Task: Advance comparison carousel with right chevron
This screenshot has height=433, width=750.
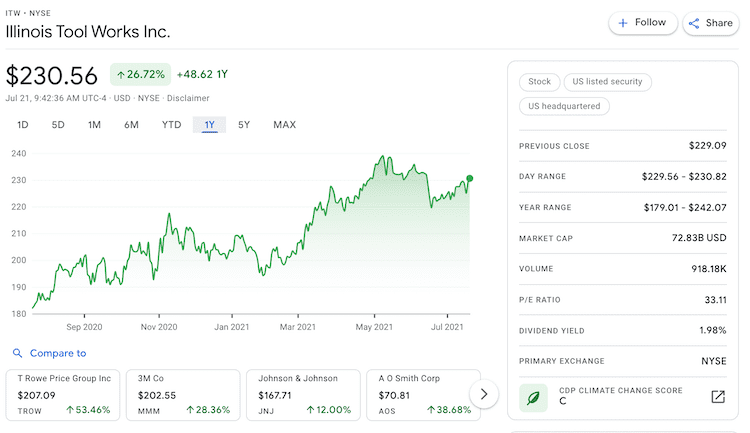Action: point(484,394)
